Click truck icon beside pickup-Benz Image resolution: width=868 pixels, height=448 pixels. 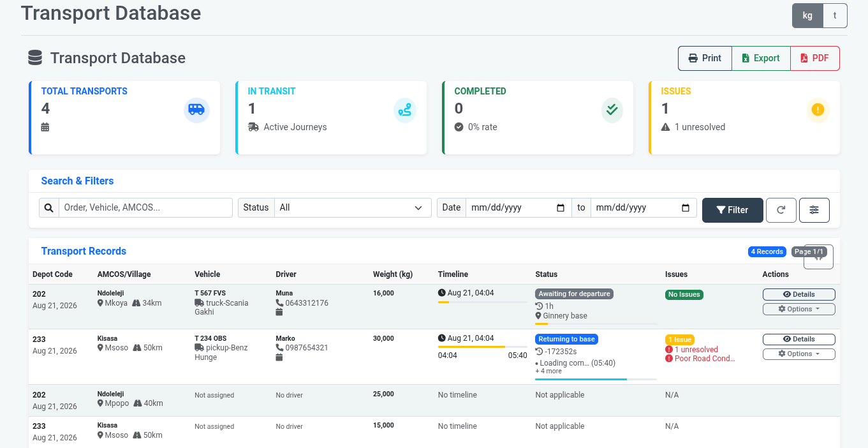[199, 348]
